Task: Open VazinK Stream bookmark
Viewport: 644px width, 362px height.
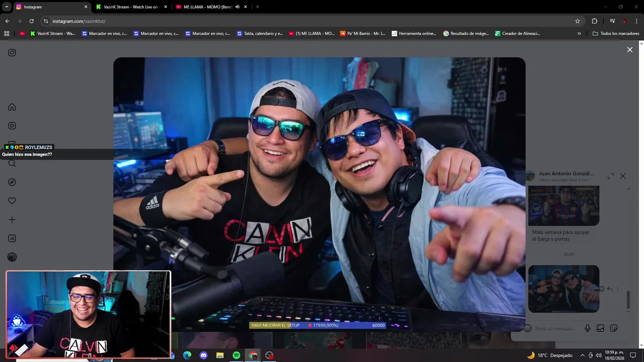Action: [53, 34]
